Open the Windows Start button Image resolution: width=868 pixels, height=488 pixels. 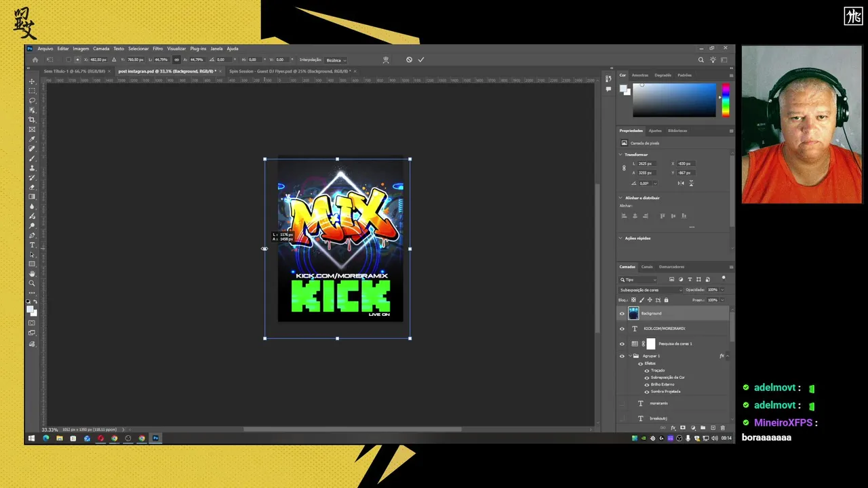[31, 439]
